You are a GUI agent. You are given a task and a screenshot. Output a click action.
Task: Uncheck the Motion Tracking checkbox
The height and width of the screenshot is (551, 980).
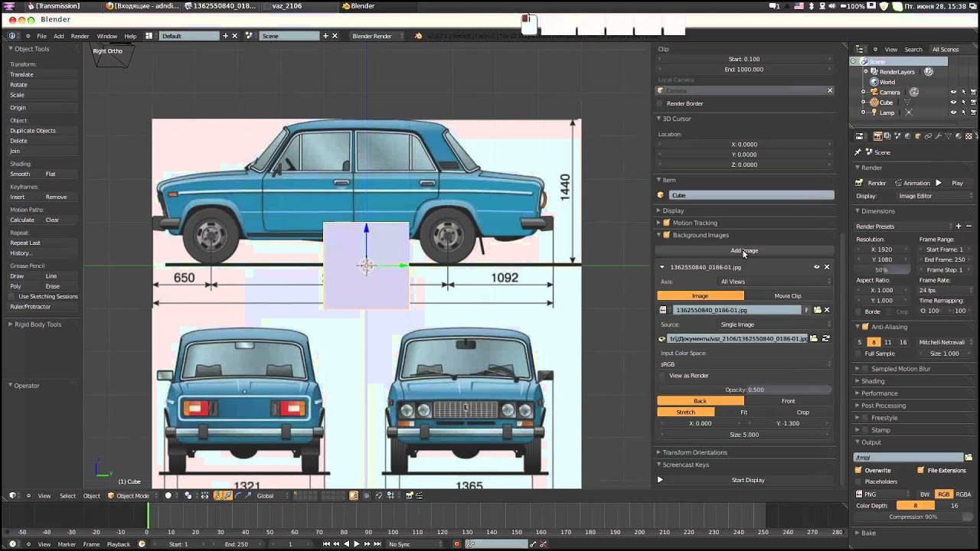[x=666, y=223]
